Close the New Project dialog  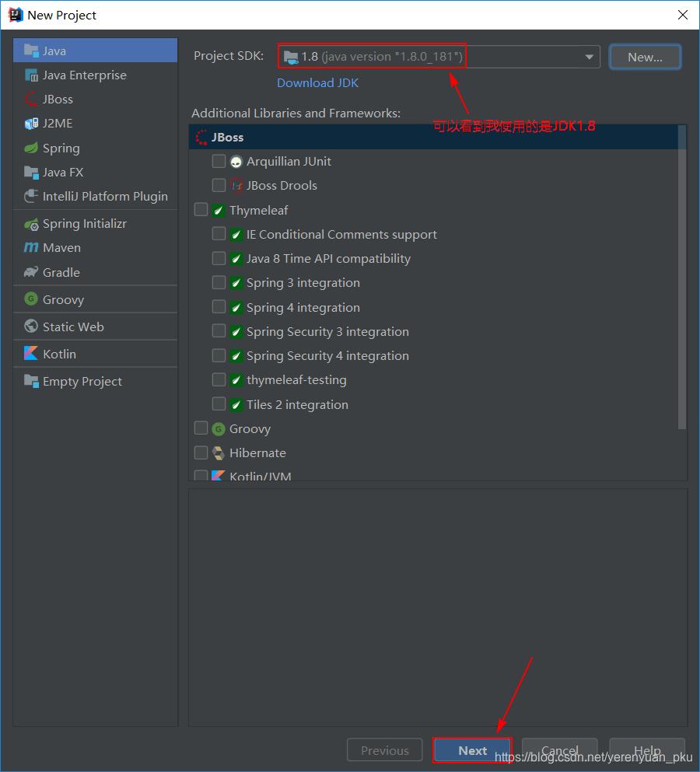click(x=683, y=15)
